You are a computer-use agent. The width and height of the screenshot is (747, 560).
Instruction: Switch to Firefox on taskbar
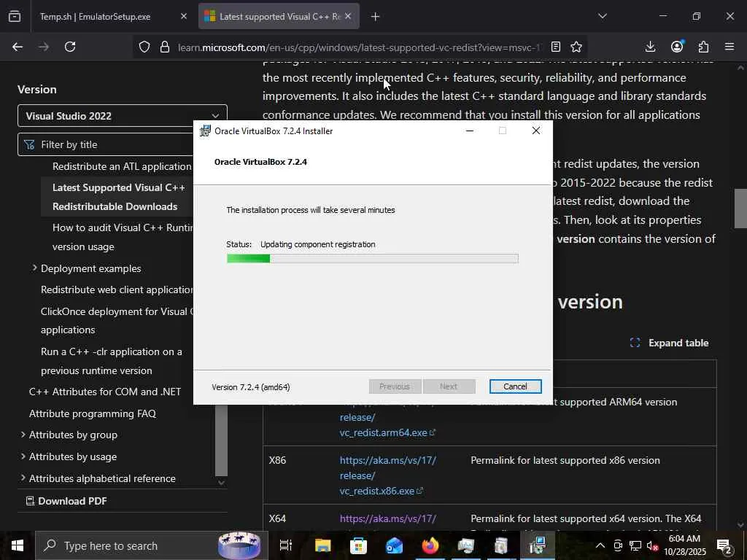point(430,545)
